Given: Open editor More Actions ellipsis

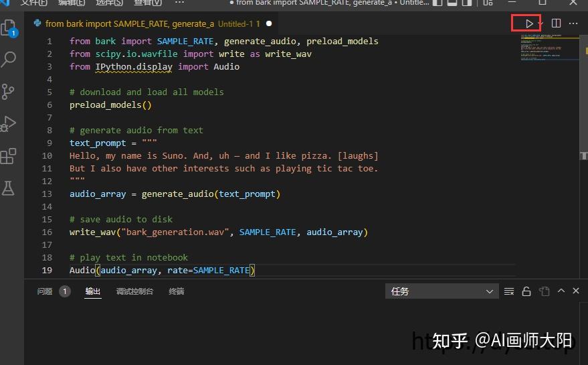Looking at the screenshot, I should click(x=573, y=23).
